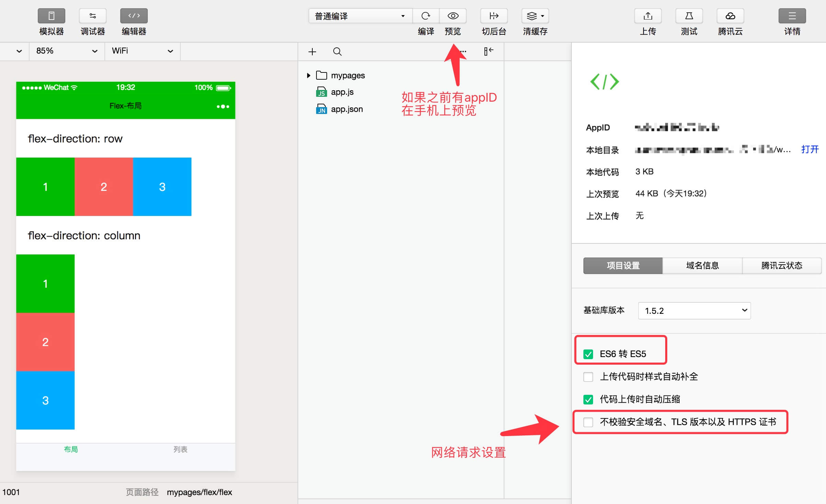Toggle the editor (编辑器) code icon
The height and width of the screenshot is (504, 826).
click(x=134, y=16)
